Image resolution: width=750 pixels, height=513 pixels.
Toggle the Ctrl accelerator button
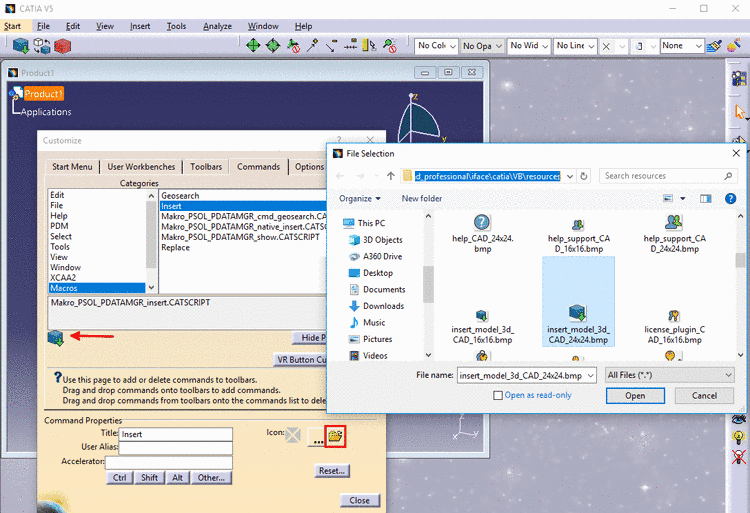(120, 477)
